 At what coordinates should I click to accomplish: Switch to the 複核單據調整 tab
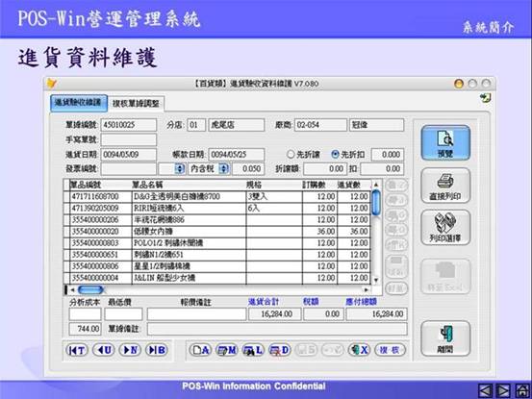click(136, 104)
